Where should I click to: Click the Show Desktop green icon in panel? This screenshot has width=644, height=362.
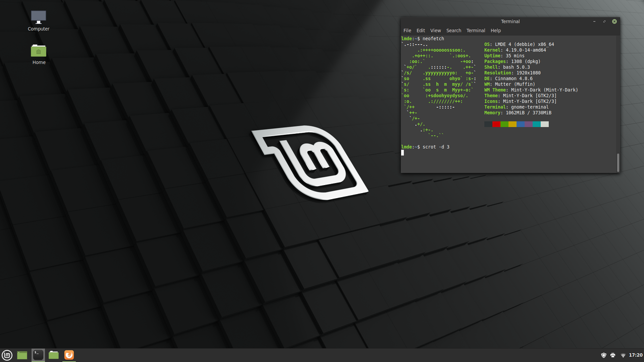tap(22, 355)
